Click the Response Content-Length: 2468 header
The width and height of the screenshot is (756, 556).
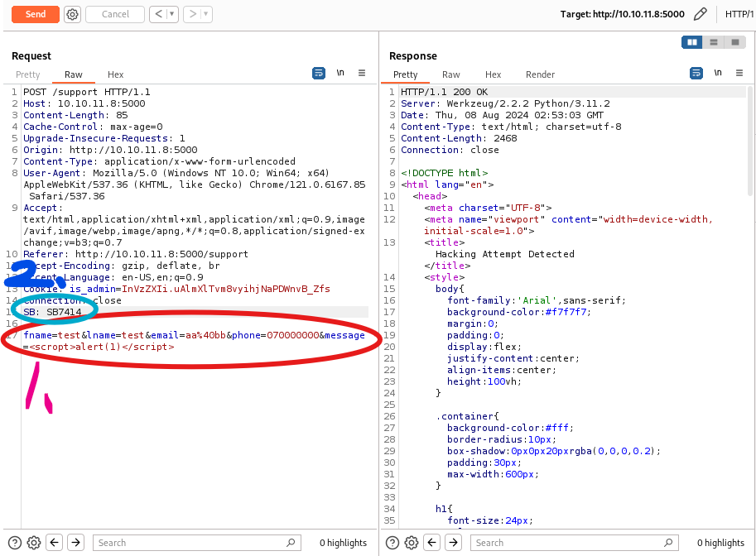click(459, 138)
